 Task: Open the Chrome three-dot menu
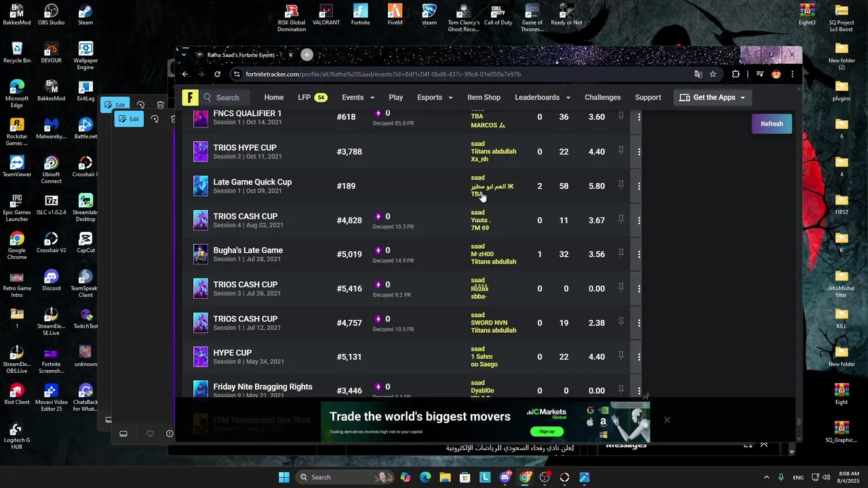(x=792, y=75)
